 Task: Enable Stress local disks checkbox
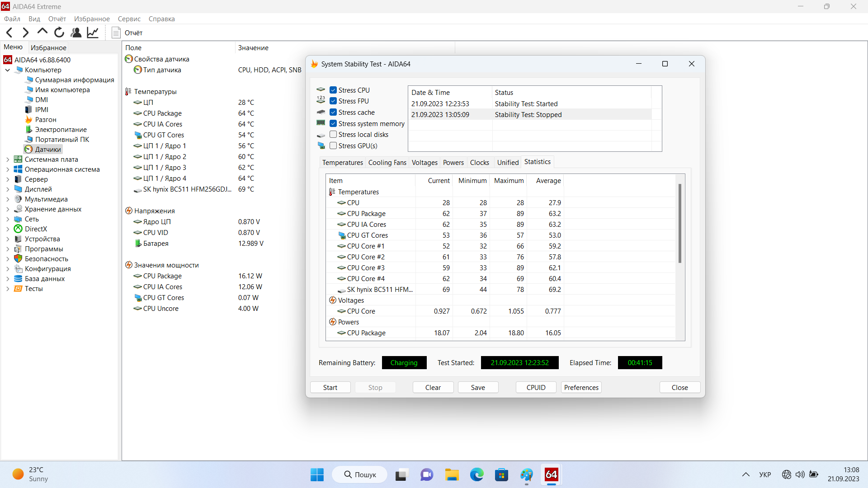pos(333,134)
